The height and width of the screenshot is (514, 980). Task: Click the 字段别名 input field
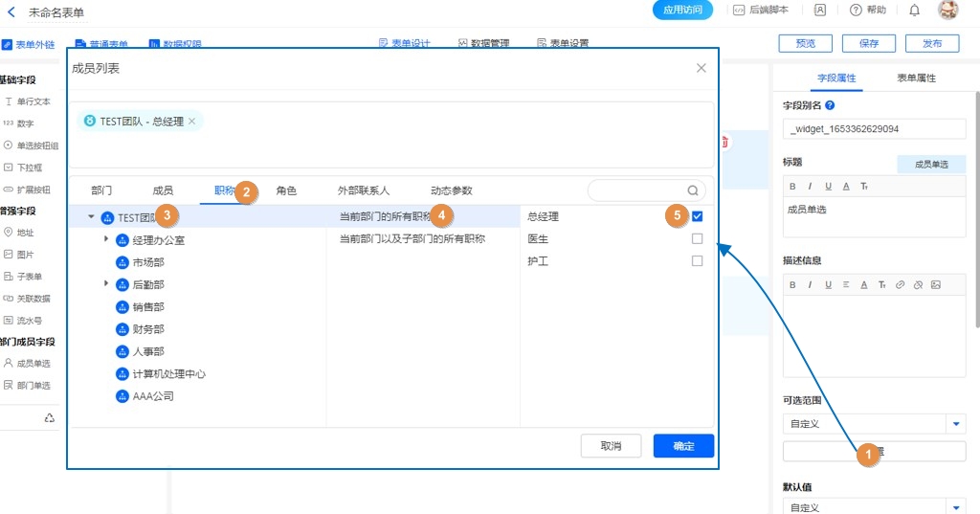pyautogui.click(x=874, y=128)
